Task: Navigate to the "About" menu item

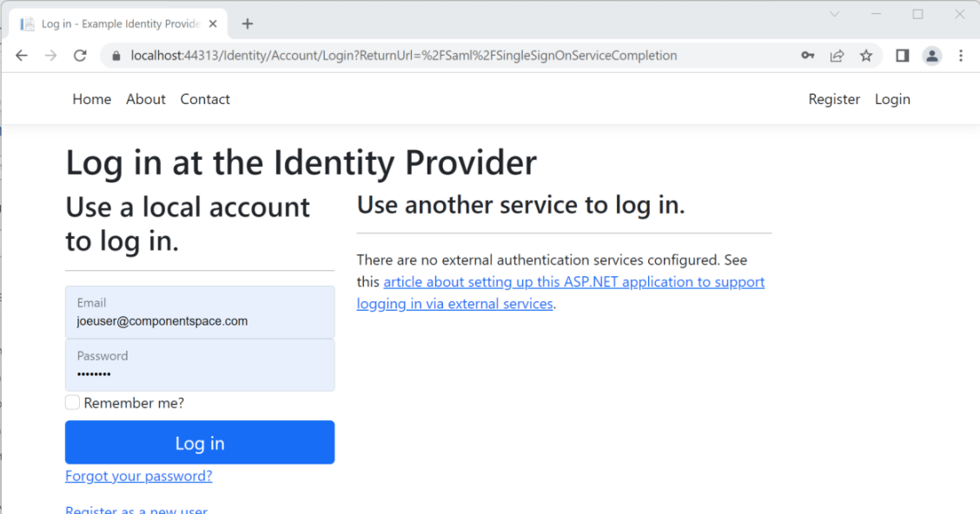Action: (145, 99)
